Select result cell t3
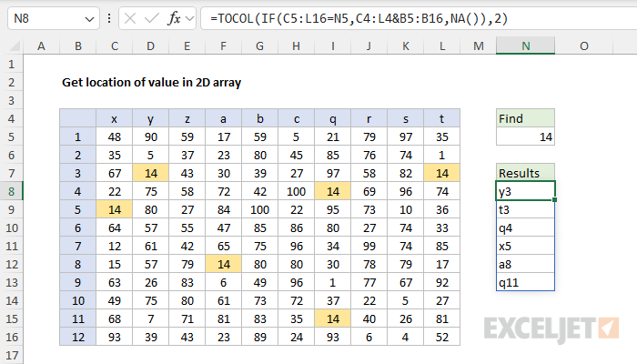The width and height of the screenshot is (637, 364). [525, 209]
